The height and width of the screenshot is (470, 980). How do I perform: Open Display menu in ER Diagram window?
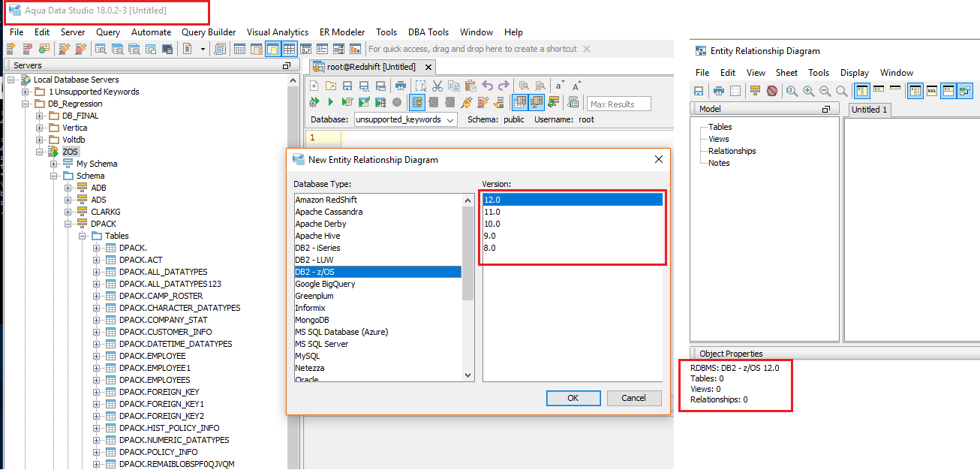pyautogui.click(x=855, y=73)
